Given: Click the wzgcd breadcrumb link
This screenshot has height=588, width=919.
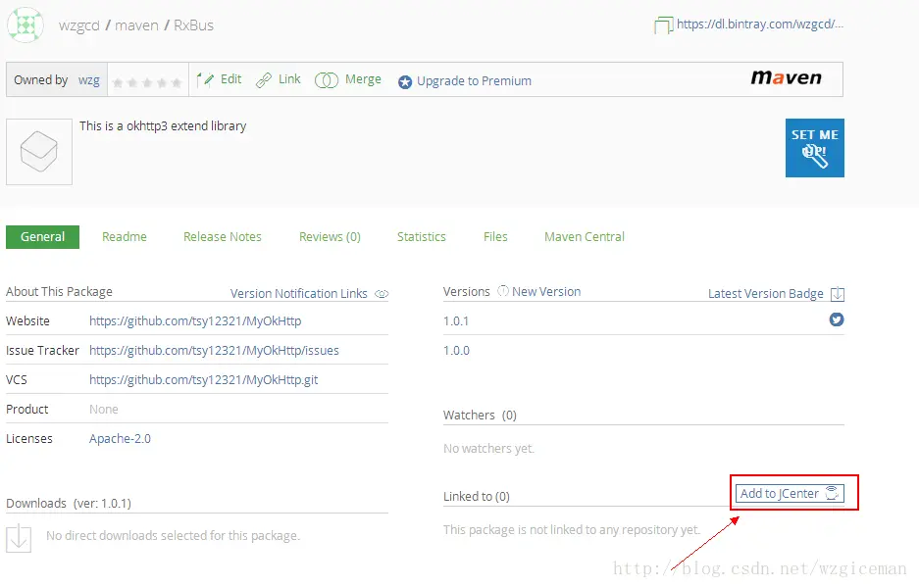Looking at the screenshot, I should (x=79, y=25).
